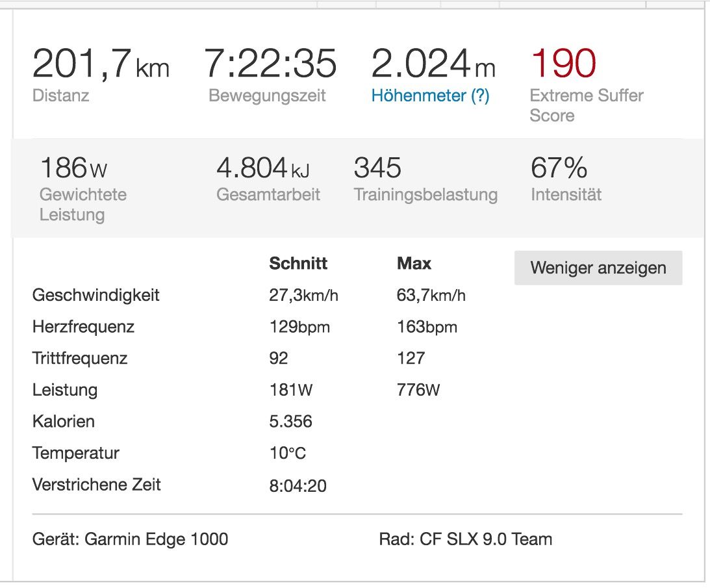Viewport: 710px width, 588px height.
Task: Click the Gerät: Garmin Edge 1000 text
Action: (x=130, y=539)
